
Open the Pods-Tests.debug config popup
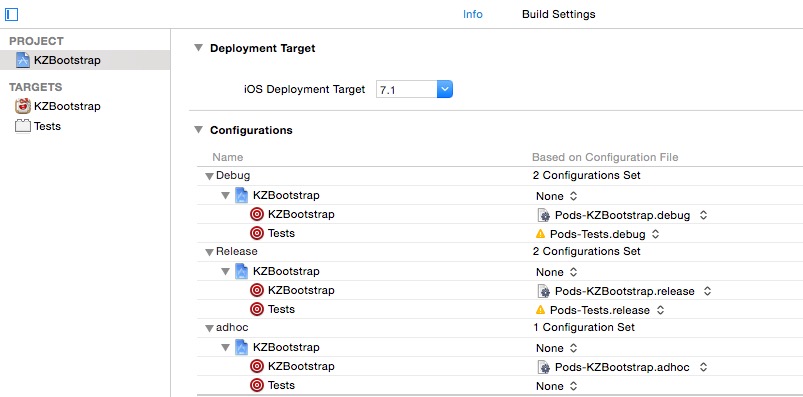pos(598,234)
